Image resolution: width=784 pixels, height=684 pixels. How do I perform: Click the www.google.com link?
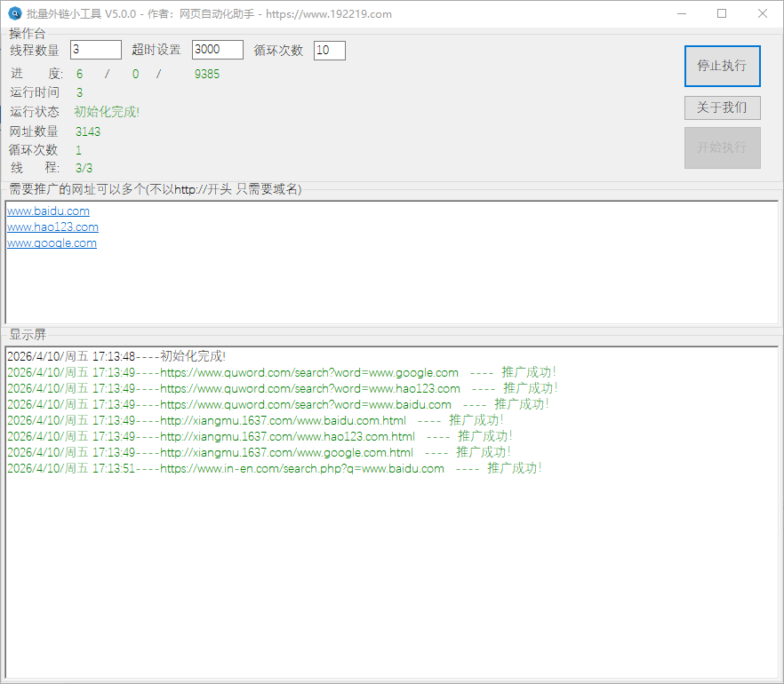pos(52,243)
